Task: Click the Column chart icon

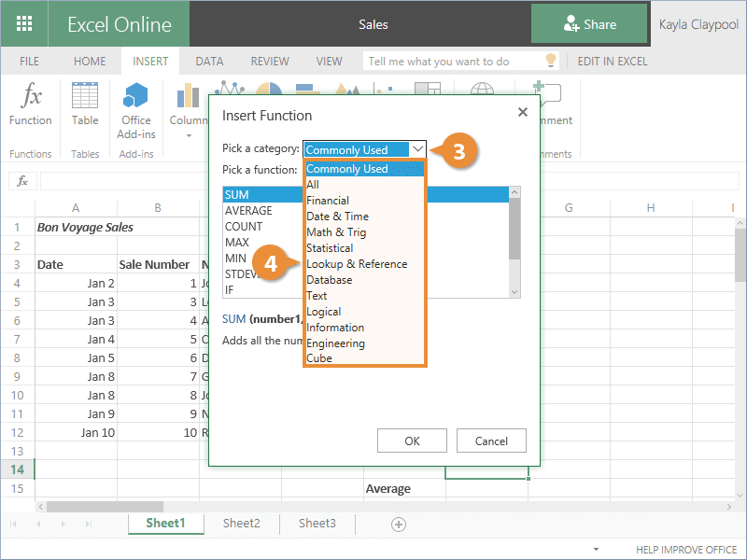Action: [188, 96]
